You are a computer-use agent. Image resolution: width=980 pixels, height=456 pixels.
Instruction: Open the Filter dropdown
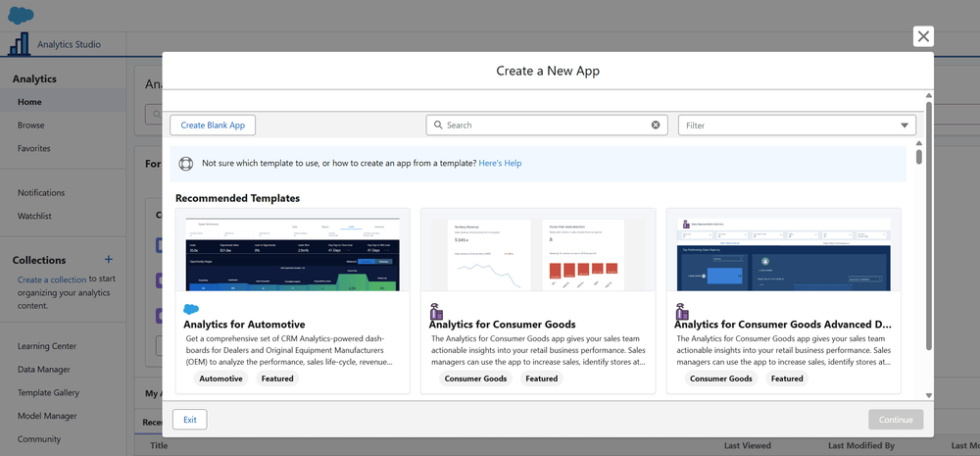tap(796, 126)
